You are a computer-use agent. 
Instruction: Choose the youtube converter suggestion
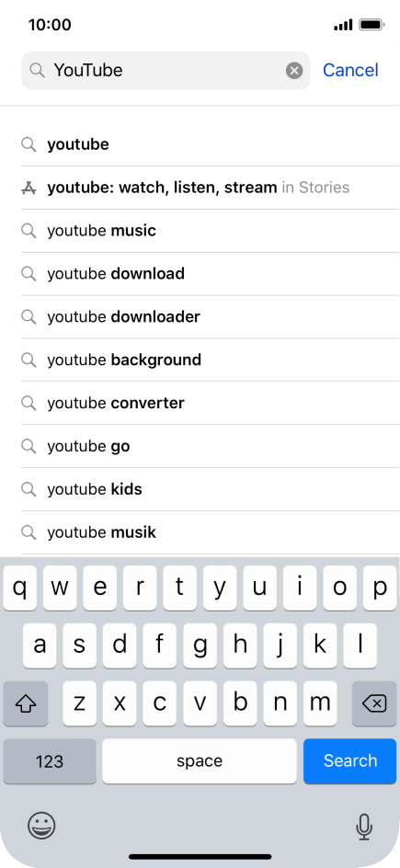211,404
